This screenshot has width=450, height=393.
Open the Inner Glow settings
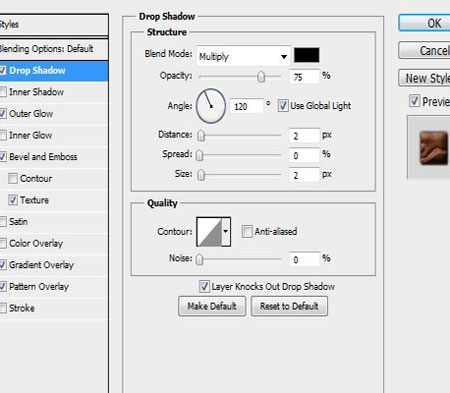[x=31, y=135]
